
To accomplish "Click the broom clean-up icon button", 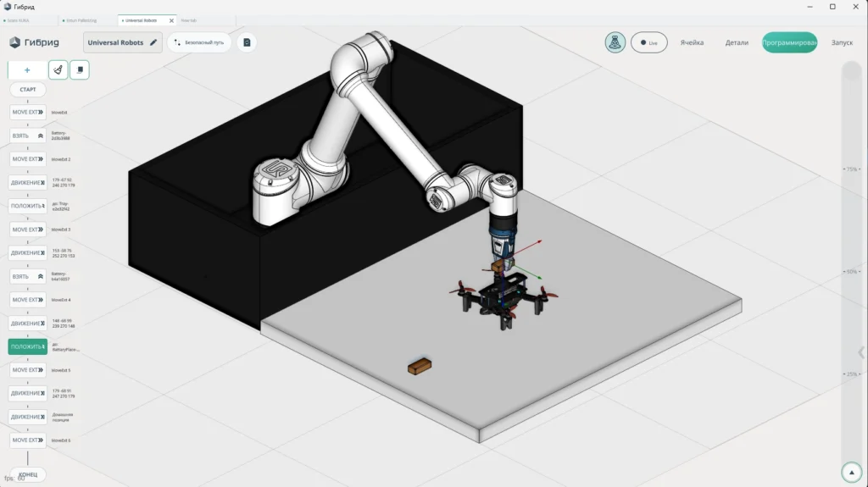I will click(58, 70).
